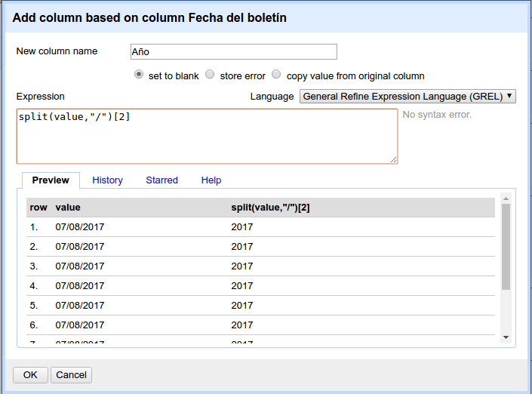
Task: Click the 'value' column header in preview
Action: pos(68,208)
